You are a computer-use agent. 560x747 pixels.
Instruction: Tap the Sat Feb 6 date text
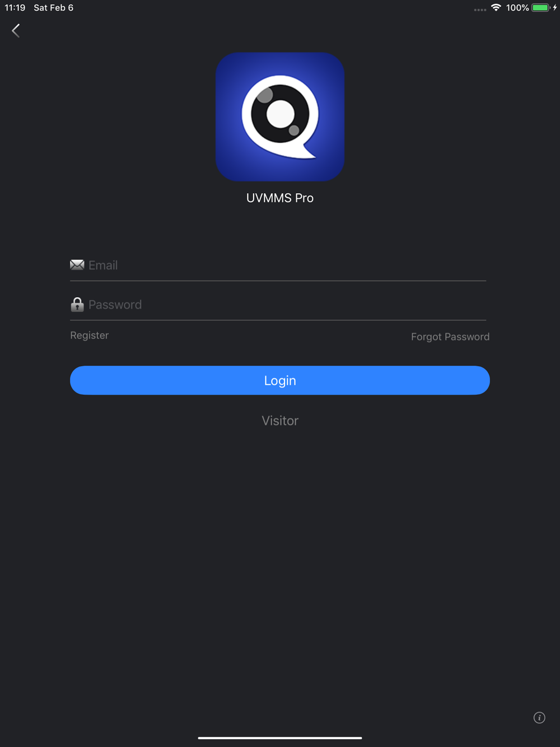(54, 8)
